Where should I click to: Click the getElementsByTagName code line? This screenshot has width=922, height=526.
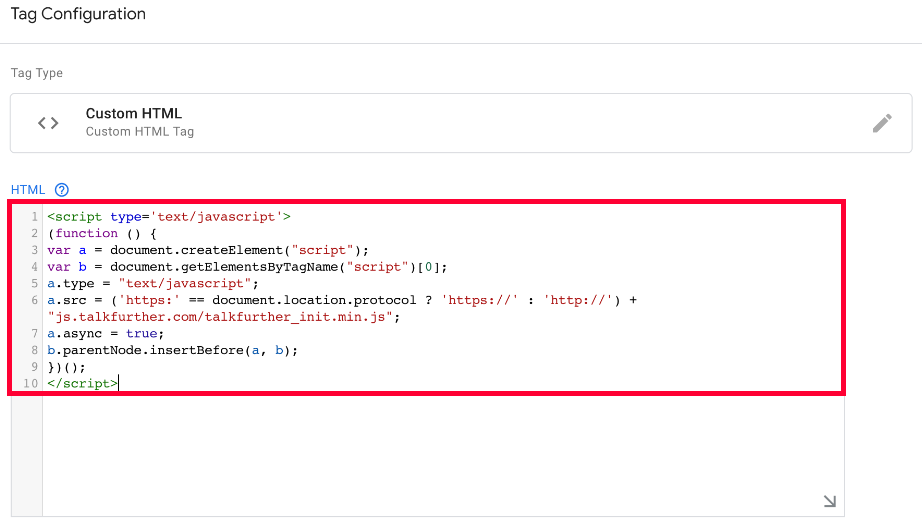coord(247,267)
